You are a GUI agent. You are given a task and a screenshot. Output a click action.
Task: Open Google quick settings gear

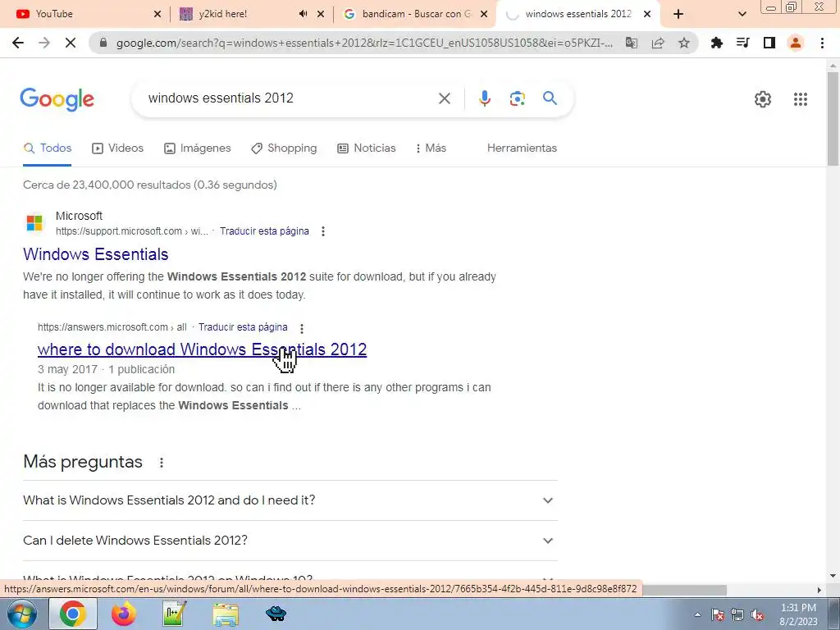pyautogui.click(x=763, y=99)
